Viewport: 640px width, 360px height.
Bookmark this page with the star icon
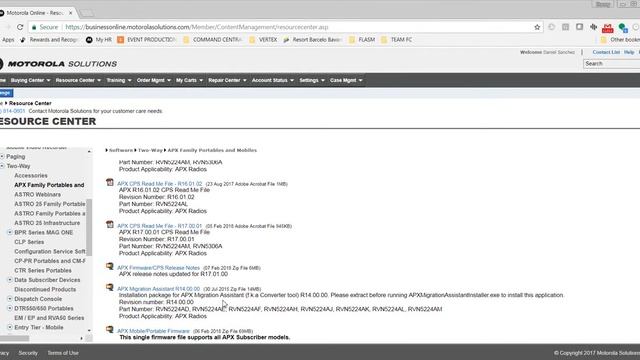click(537, 27)
